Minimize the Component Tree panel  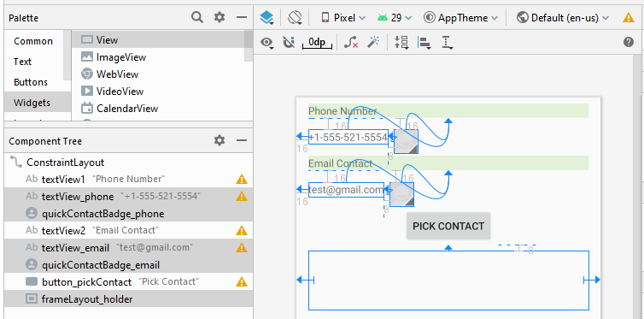tap(242, 140)
